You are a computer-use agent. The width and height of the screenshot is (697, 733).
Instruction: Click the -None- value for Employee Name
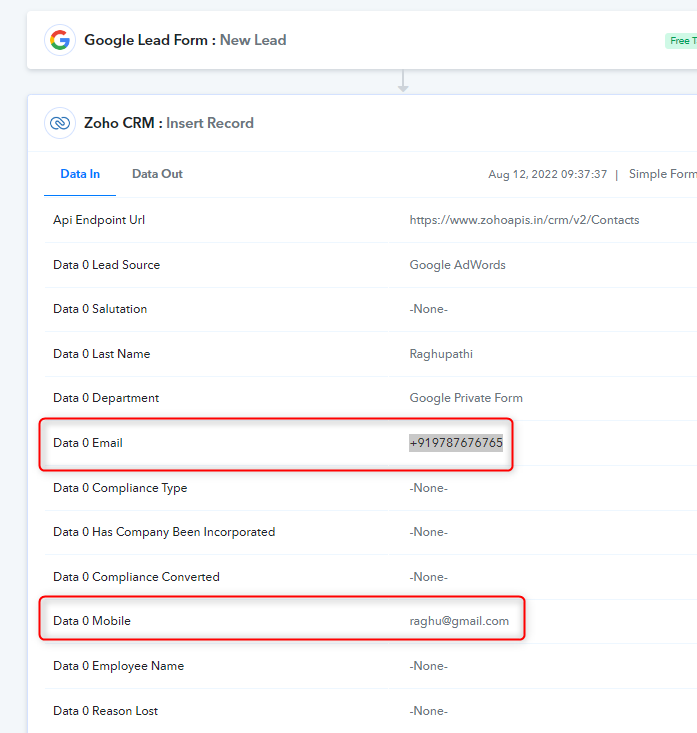click(429, 666)
